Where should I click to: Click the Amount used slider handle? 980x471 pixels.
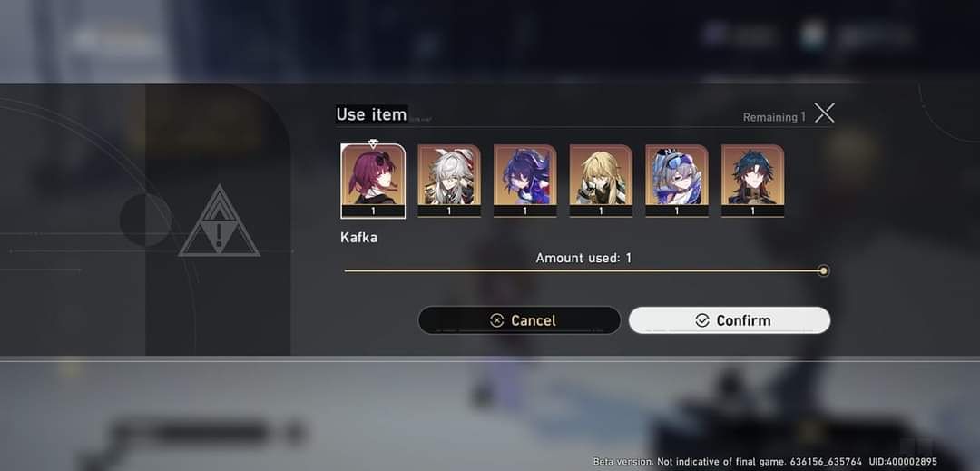[x=824, y=270]
